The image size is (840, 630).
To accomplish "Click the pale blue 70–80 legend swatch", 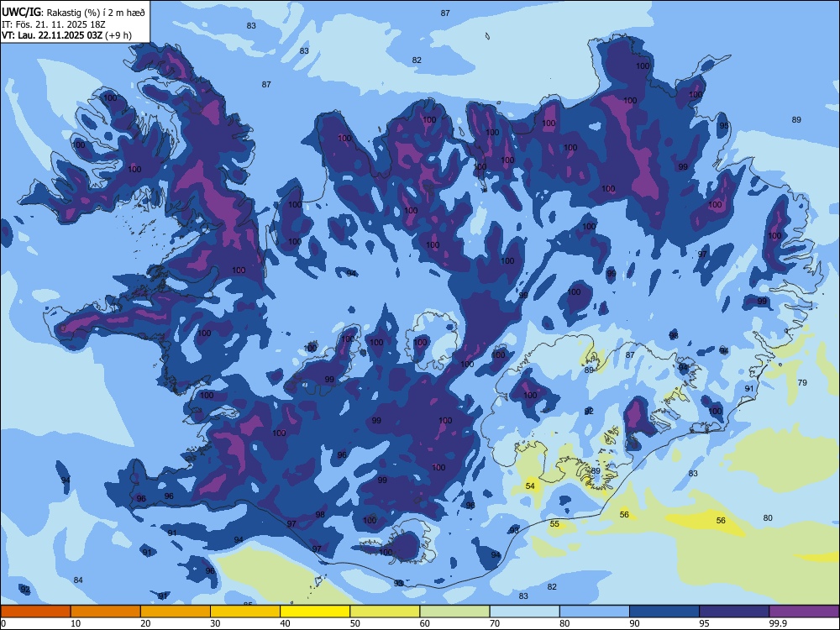I will (524, 612).
